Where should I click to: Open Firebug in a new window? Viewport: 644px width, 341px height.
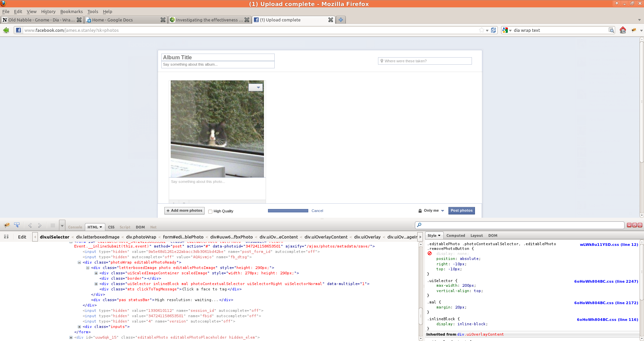pos(634,225)
